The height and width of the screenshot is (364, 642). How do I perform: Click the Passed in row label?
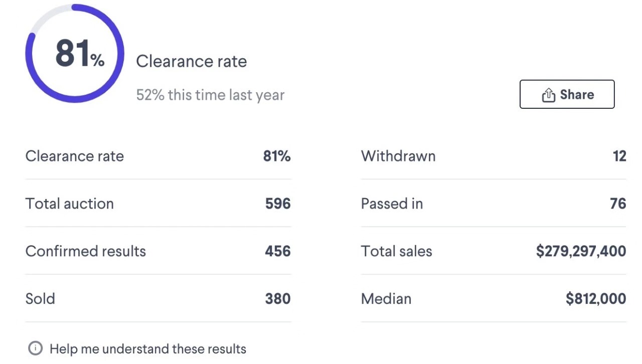click(392, 204)
